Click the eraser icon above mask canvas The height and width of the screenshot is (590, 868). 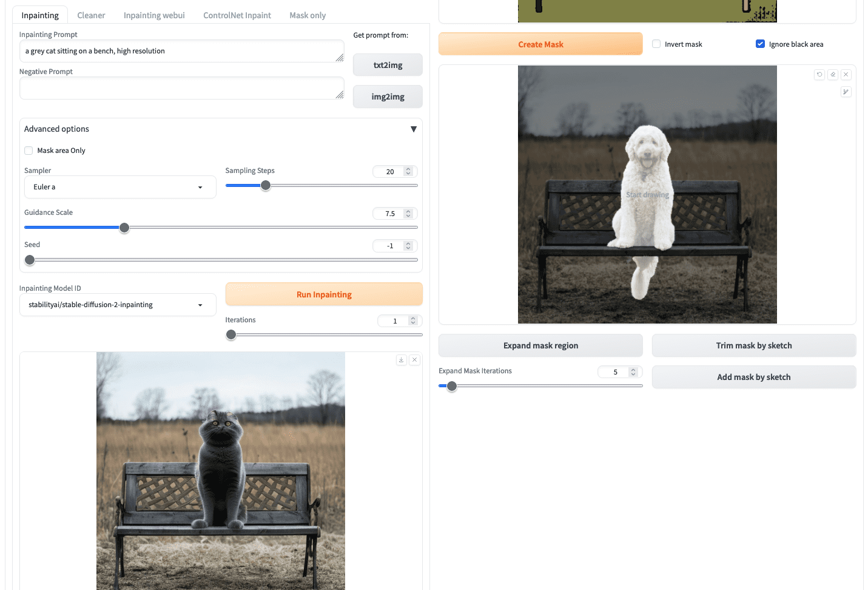click(x=833, y=75)
